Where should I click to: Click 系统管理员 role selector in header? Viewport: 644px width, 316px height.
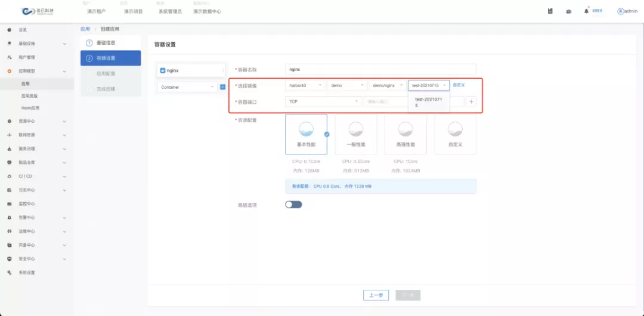(x=170, y=11)
